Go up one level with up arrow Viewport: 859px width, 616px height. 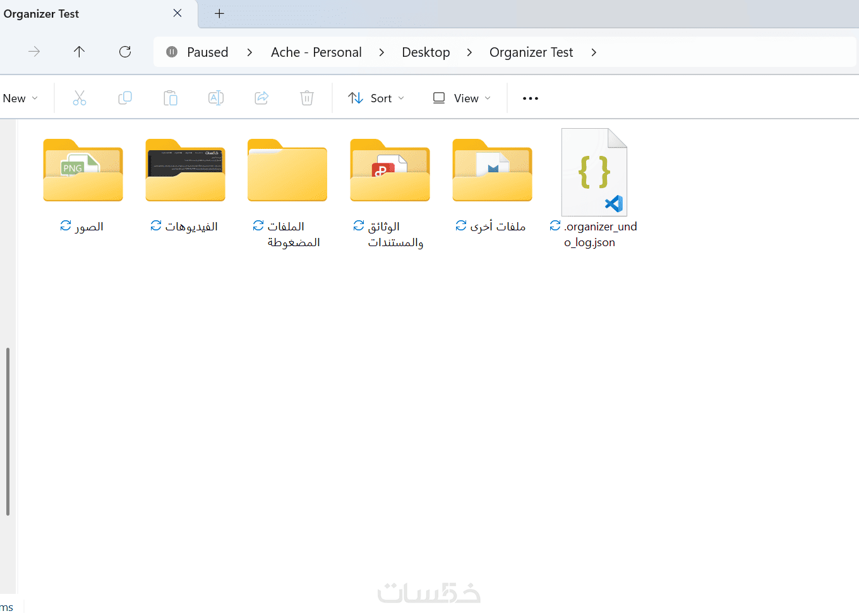click(79, 52)
